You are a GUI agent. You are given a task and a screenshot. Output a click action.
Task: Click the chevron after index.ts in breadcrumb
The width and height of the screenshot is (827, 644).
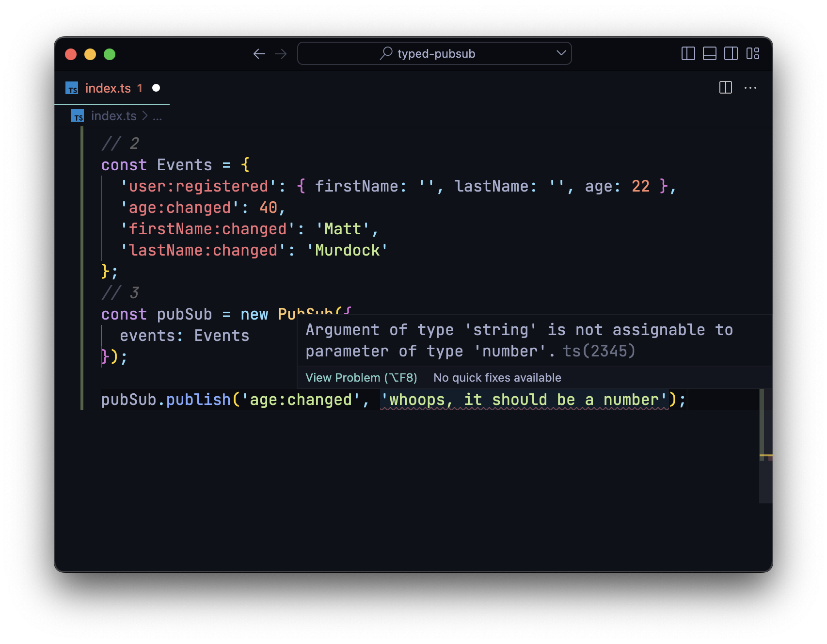tap(144, 116)
